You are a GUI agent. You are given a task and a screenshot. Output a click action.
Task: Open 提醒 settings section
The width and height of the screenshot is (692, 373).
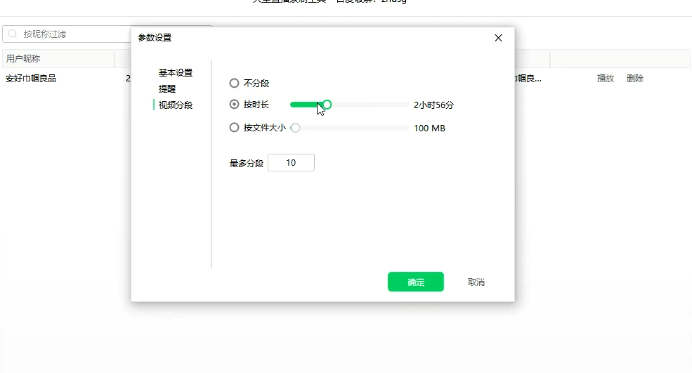click(x=167, y=89)
